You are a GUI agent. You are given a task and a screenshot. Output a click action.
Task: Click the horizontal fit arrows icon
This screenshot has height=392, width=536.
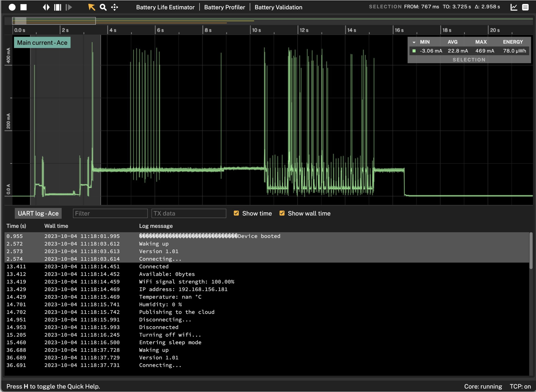(46, 7)
